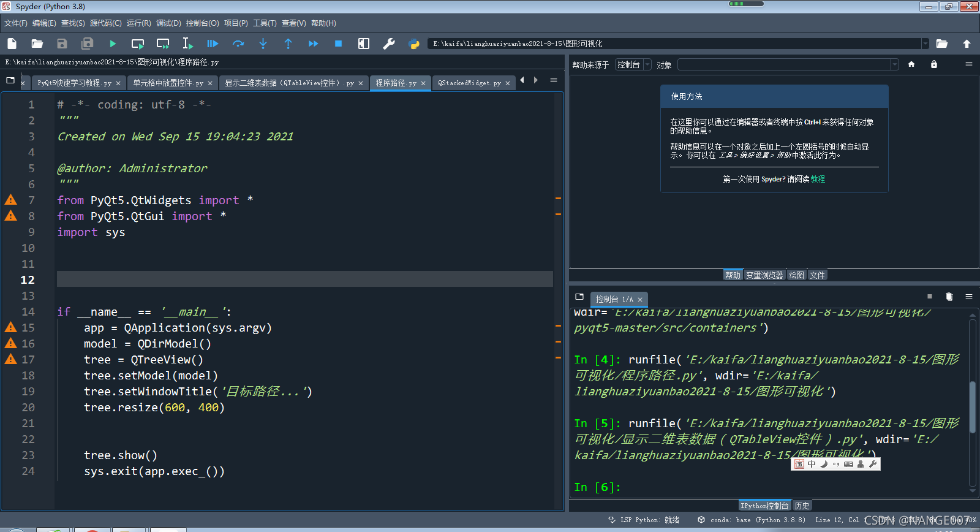The height and width of the screenshot is (532, 980).
Task: Click the LSP Python status bar entry
Action: click(644, 520)
